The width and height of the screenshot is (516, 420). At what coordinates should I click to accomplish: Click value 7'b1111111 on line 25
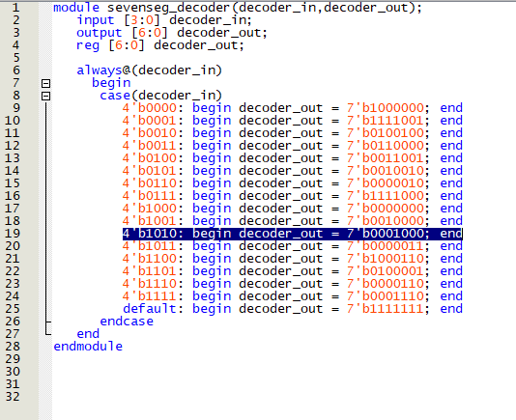386,309
